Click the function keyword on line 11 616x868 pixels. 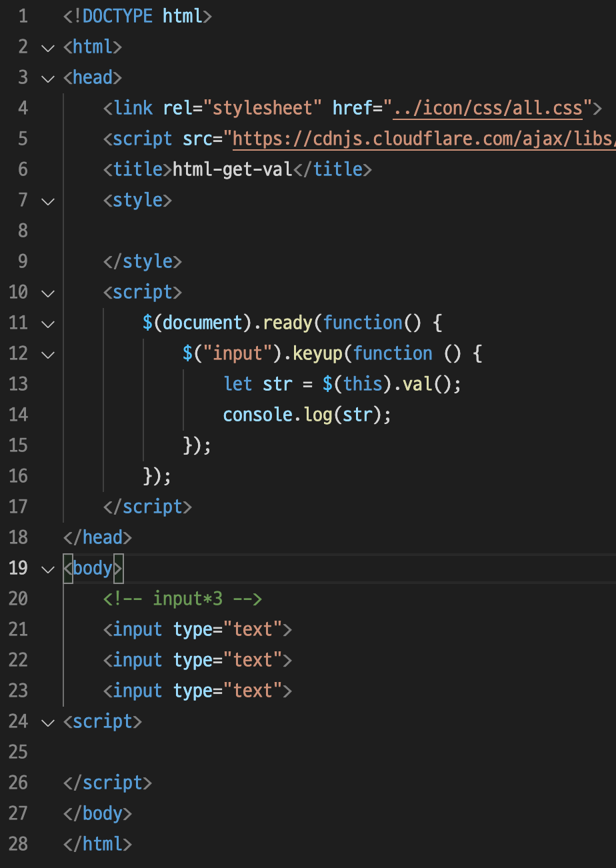pyautogui.click(x=363, y=323)
